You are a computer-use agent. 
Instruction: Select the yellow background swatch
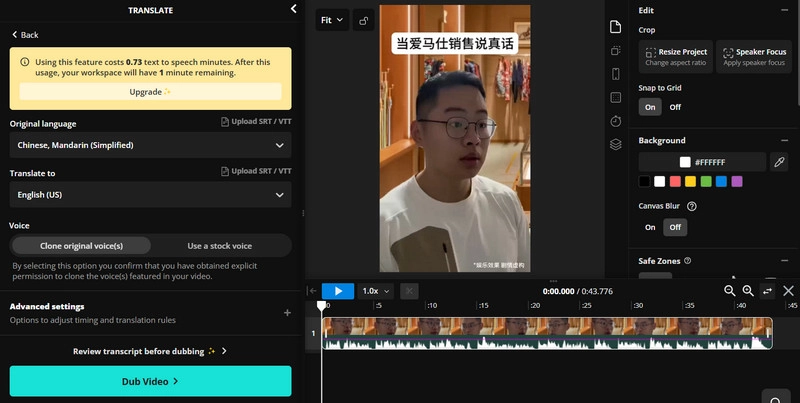tap(690, 181)
